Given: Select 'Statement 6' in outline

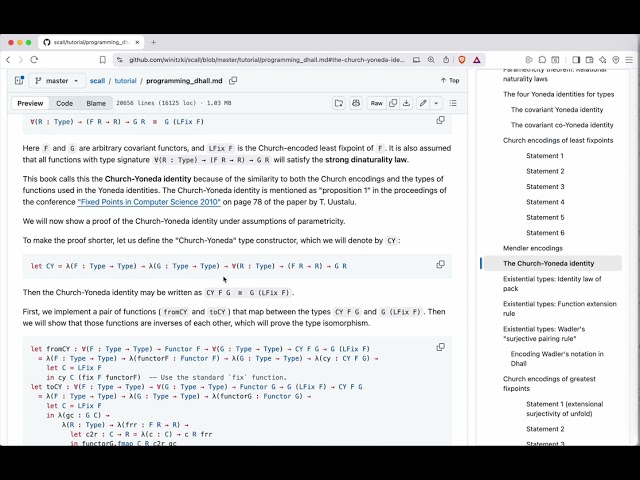Looking at the screenshot, I should pos(545,233).
